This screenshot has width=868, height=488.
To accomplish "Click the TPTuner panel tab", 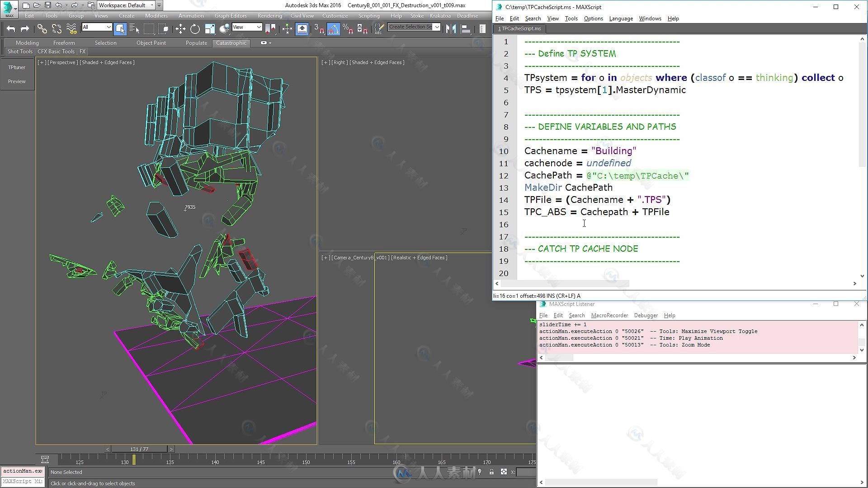I will pyautogui.click(x=16, y=67).
